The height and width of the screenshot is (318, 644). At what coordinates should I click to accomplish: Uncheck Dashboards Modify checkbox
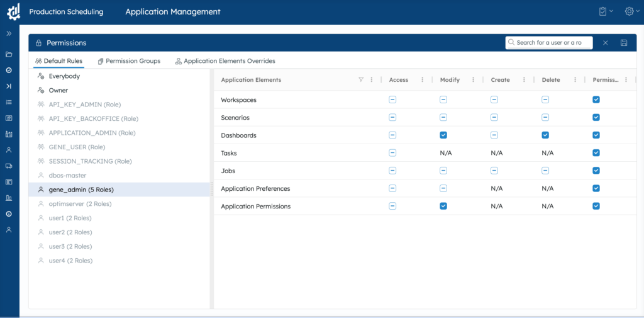coord(443,135)
